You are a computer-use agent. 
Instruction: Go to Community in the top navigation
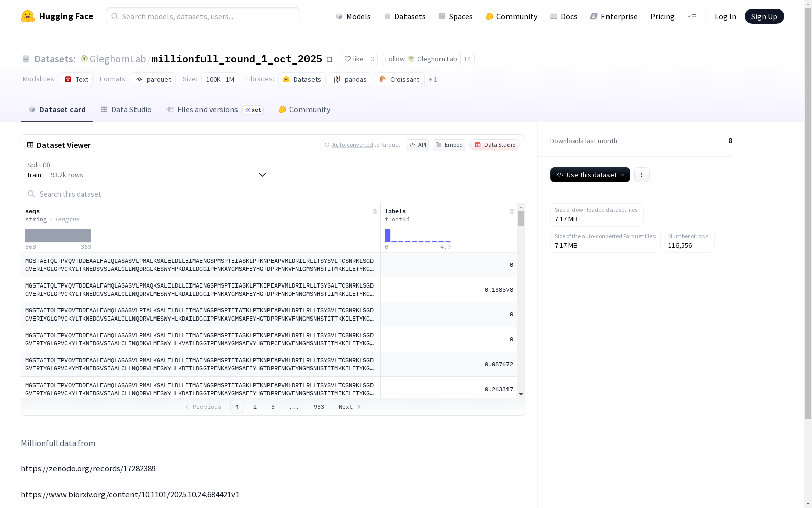511,16
